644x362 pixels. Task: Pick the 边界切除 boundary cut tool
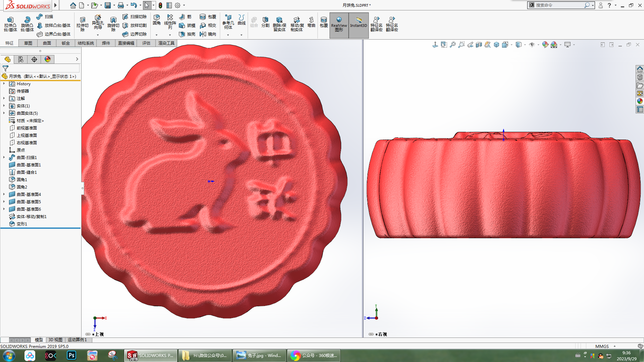(x=135, y=34)
